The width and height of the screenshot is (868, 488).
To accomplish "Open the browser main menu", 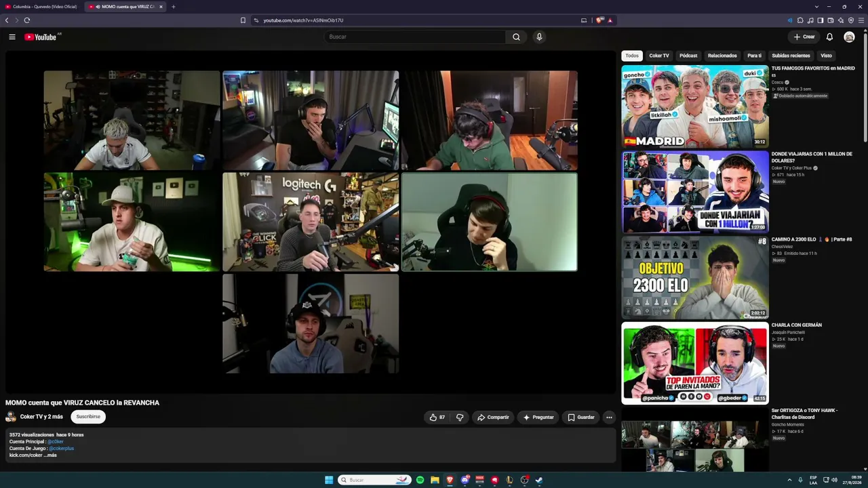I will point(861,20).
